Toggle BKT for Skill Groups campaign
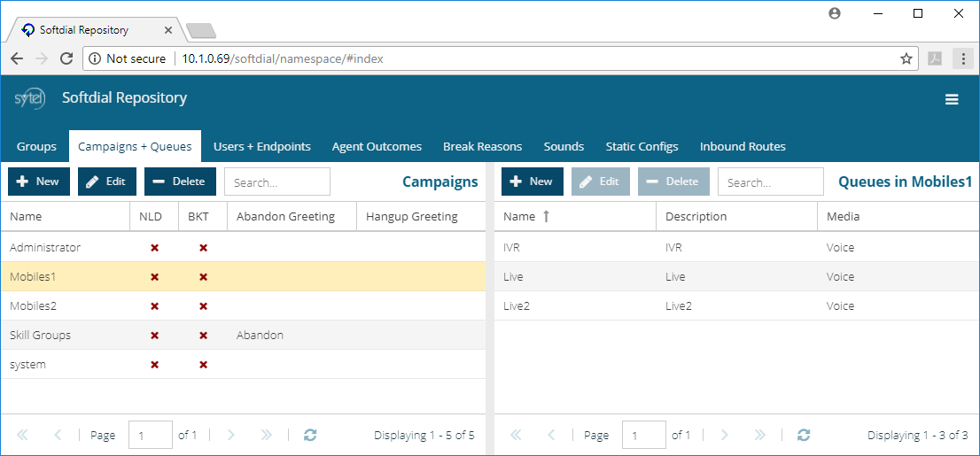The height and width of the screenshot is (456, 980). (x=203, y=336)
